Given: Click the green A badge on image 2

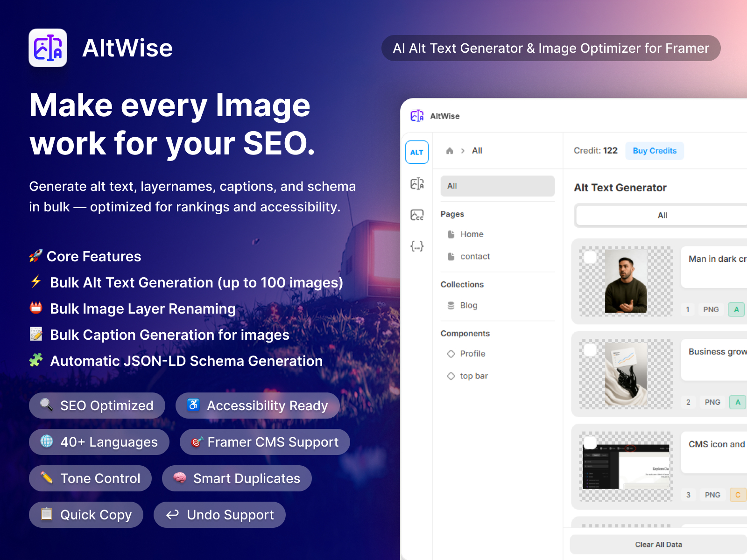Looking at the screenshot, I should tap(738, 402).
